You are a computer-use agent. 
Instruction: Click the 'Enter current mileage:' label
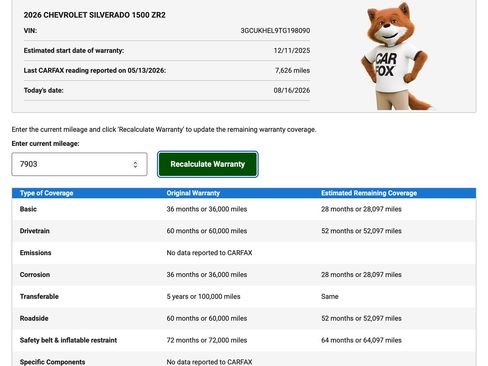coord(45,144)
